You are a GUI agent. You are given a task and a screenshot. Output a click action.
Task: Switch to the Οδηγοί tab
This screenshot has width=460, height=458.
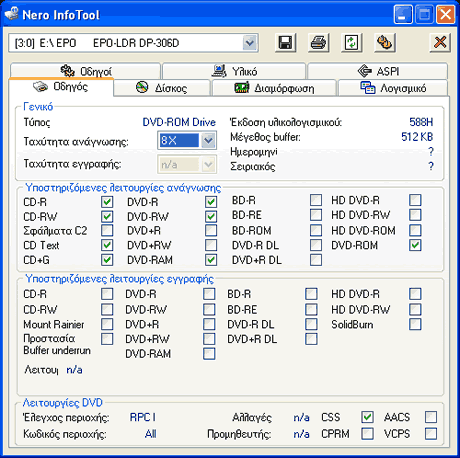[x=85, y=71]
